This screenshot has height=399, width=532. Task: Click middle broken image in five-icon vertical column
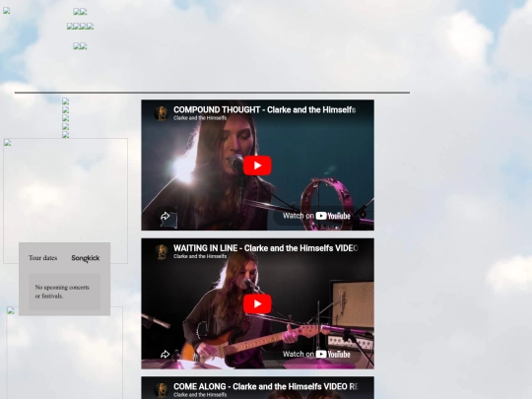click(x=65, y=118)
